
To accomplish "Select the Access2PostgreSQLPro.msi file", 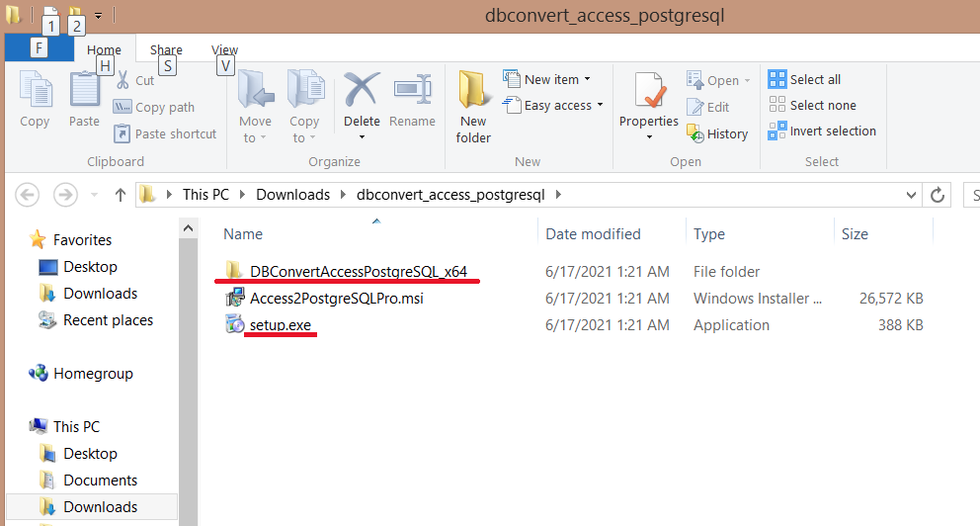I will 336,299.
